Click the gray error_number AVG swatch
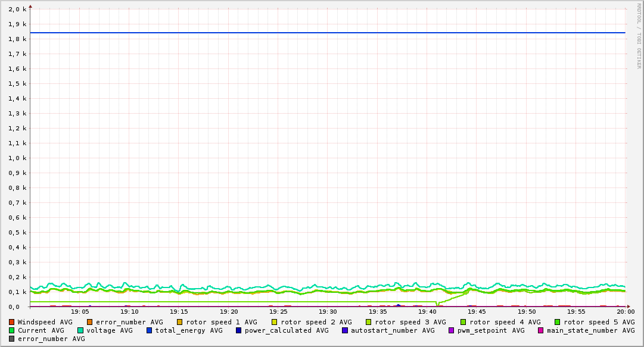The width and height of the screenshot is (644, 347). (x=11, y=339)
